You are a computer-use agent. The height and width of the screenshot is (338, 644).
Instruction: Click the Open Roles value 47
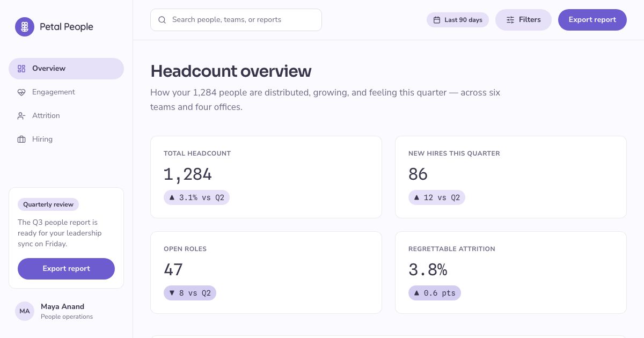click(173, 270)
